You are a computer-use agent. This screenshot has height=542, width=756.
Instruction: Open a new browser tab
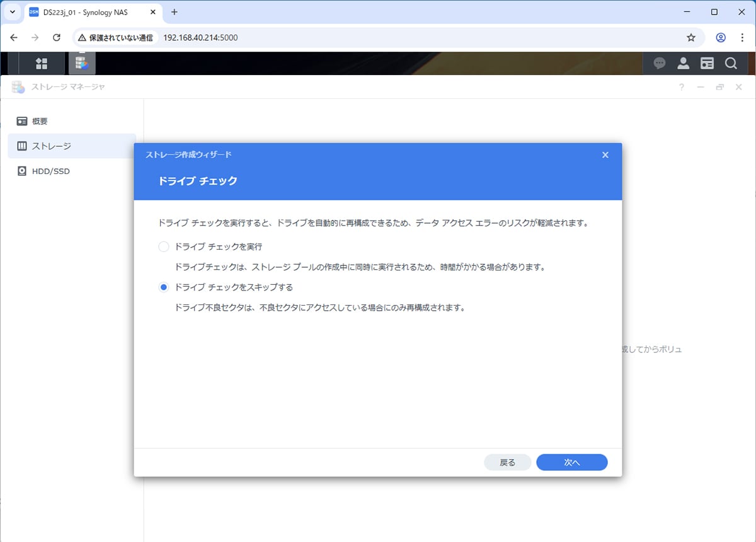point(175,12)
